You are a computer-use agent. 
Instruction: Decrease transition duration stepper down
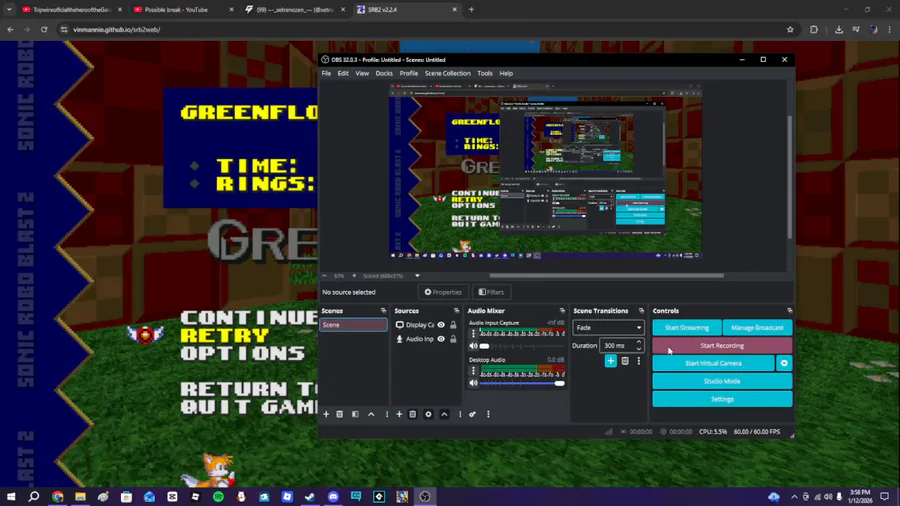click(639, 348)
